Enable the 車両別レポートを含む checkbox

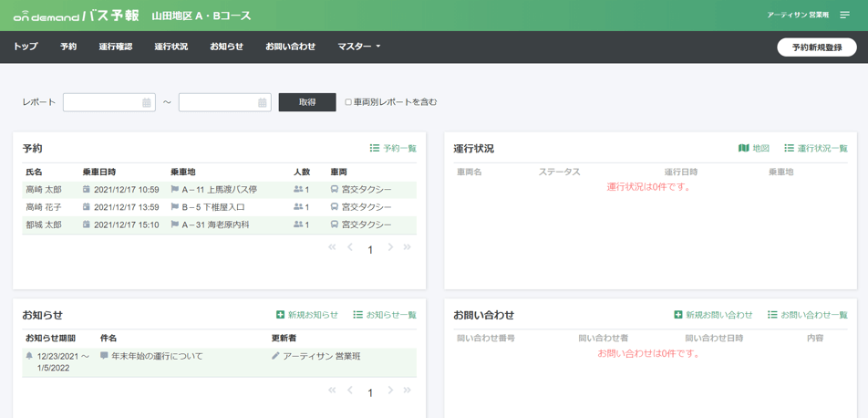(x=348, y=102)
